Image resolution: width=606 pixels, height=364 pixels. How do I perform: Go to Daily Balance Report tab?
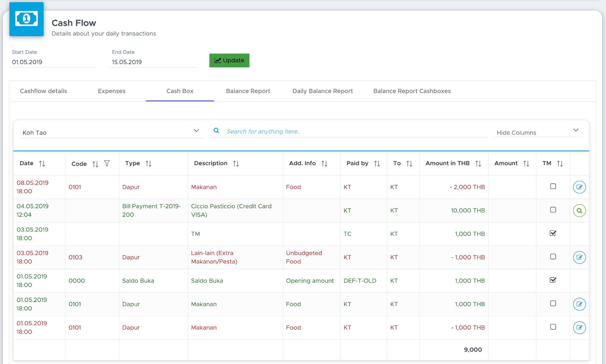[x=323, y=91]
